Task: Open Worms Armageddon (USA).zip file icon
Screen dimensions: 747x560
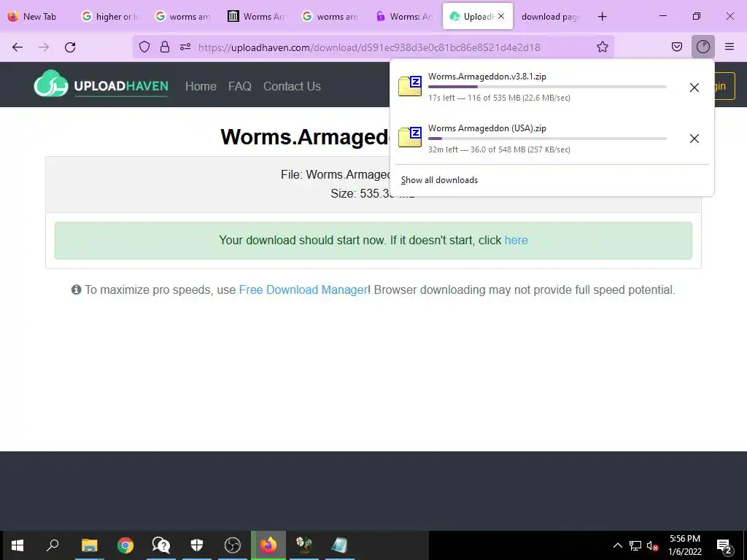Action: [x=410, y=137]
